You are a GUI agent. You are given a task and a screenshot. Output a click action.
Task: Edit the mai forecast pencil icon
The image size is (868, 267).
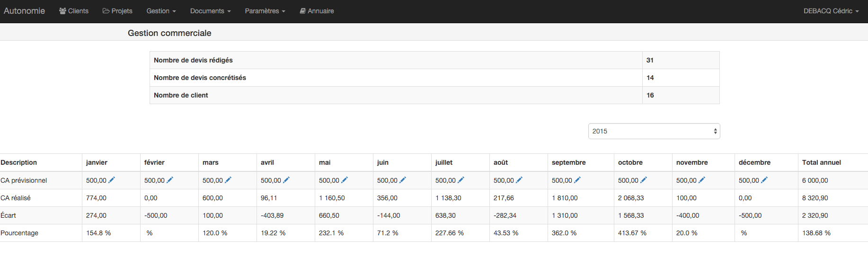345,180
